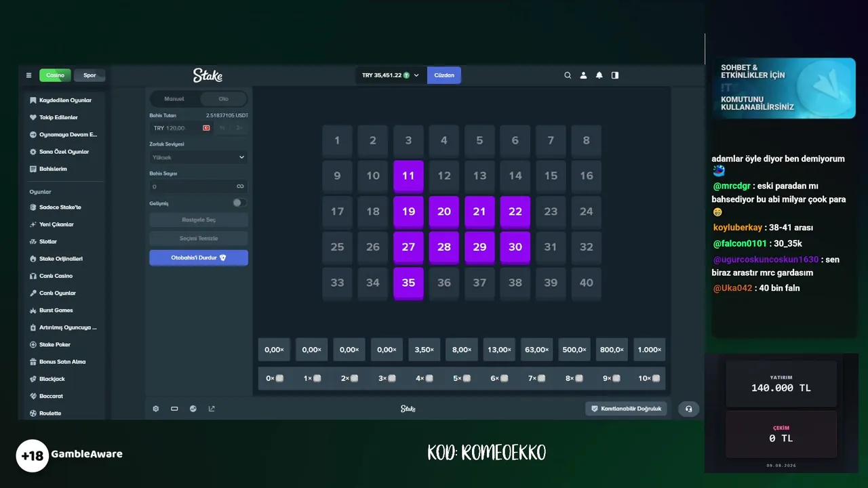The image size is (868, 488).
Task: Click the Otobahis'i Durdur button
Action: (x=199, y=258)
